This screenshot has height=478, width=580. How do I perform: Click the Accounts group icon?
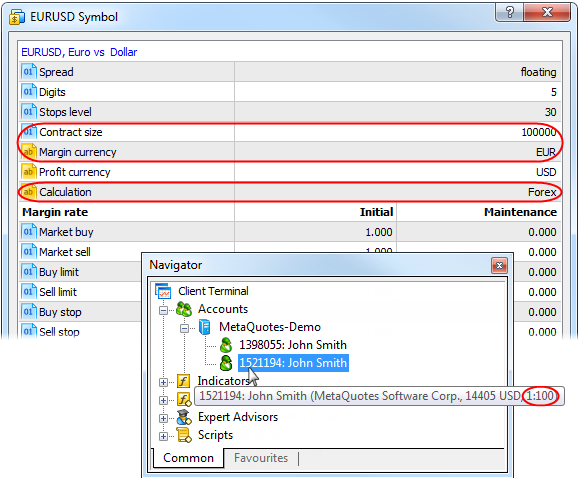184,309
